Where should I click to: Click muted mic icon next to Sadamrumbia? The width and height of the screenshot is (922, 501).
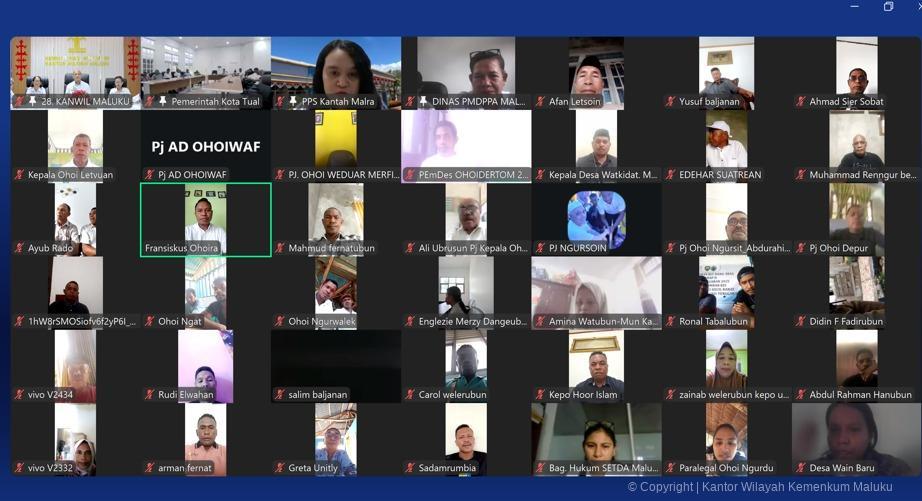click(410, 468)
